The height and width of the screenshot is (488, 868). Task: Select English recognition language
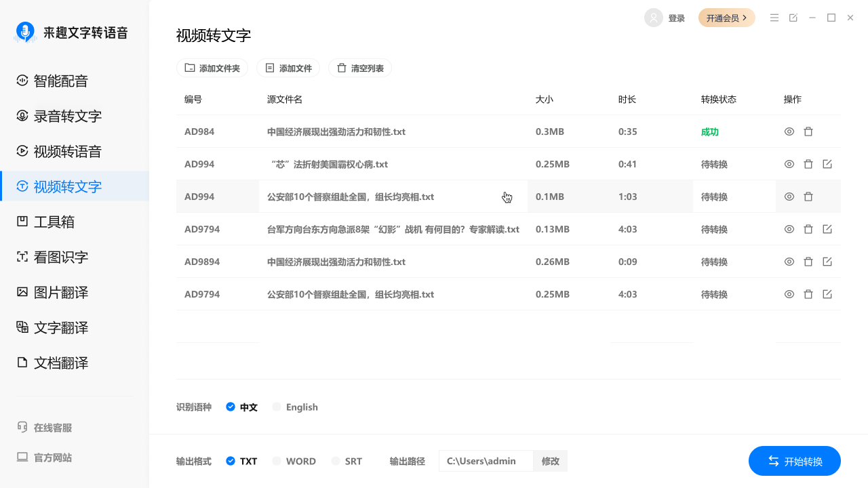point(295,407)
